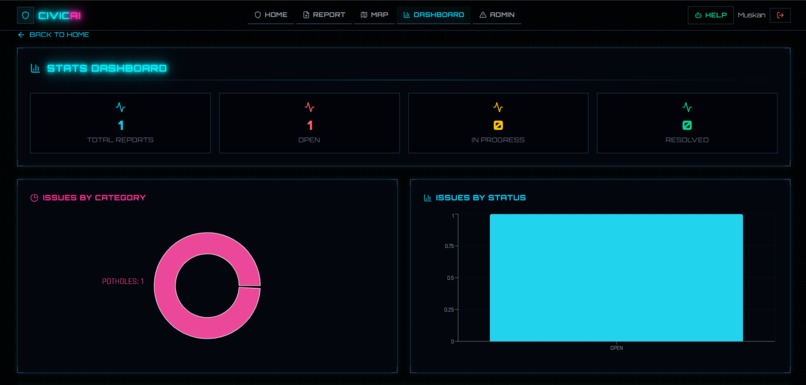The image size is (806, 385).
Task: Switch to the Map page
Action: click(374, 15)
